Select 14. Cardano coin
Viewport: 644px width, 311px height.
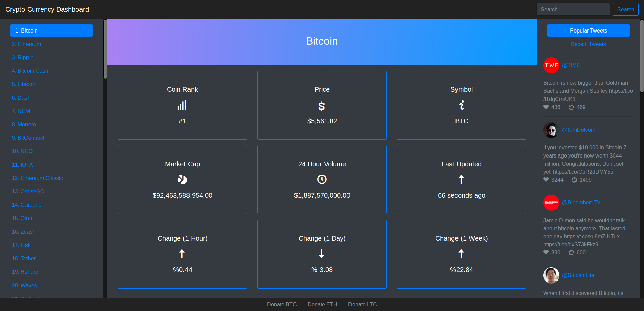(27, 205)
